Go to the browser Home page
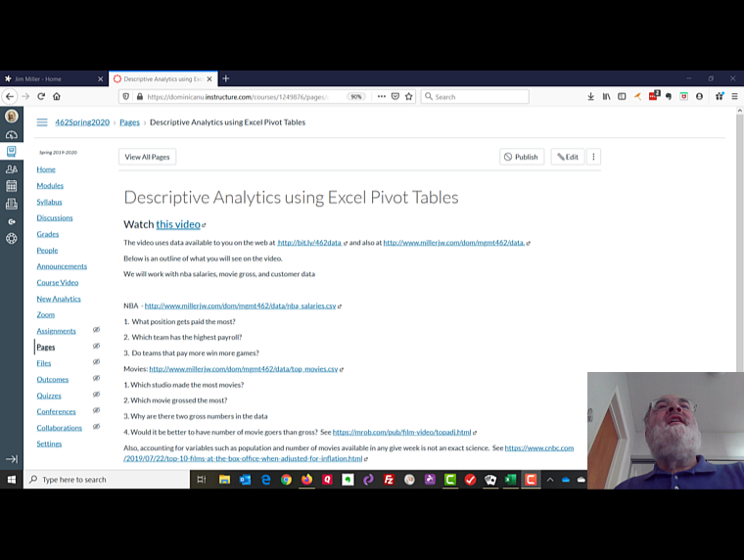 pyautogui.click(x=57, y=96)
